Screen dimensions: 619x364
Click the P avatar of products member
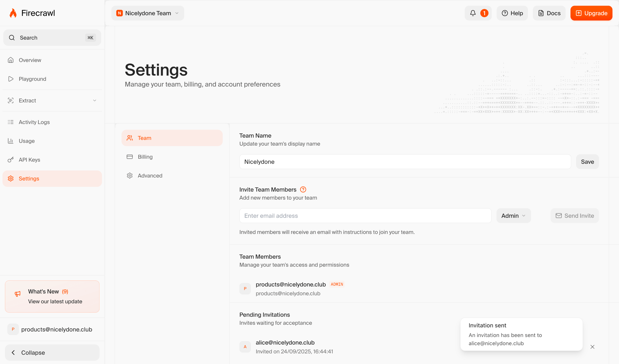coord(245,289)
